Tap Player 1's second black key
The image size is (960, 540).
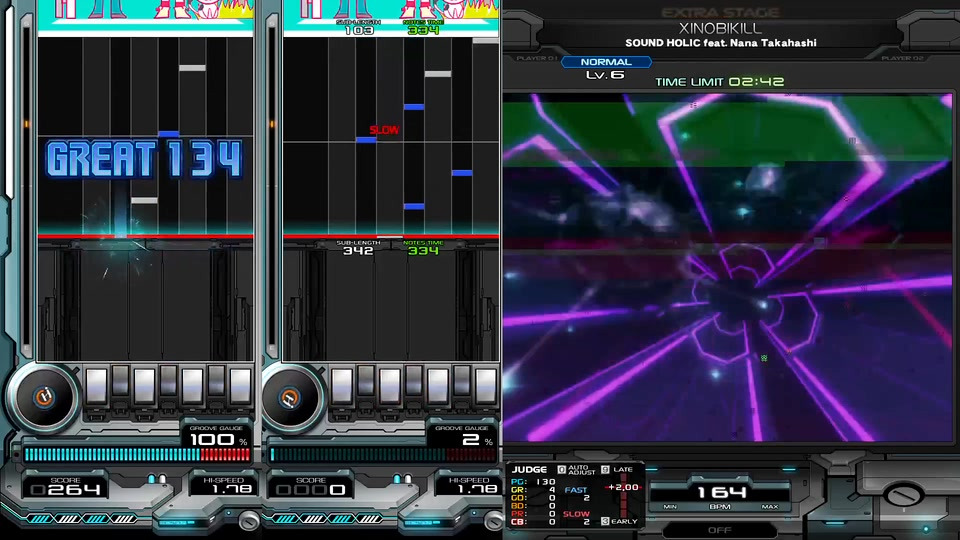[x=168, y=380]
